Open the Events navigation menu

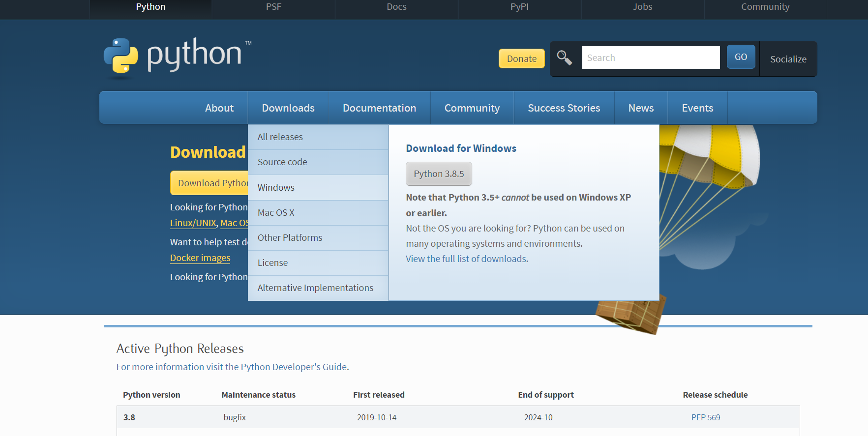697,108
